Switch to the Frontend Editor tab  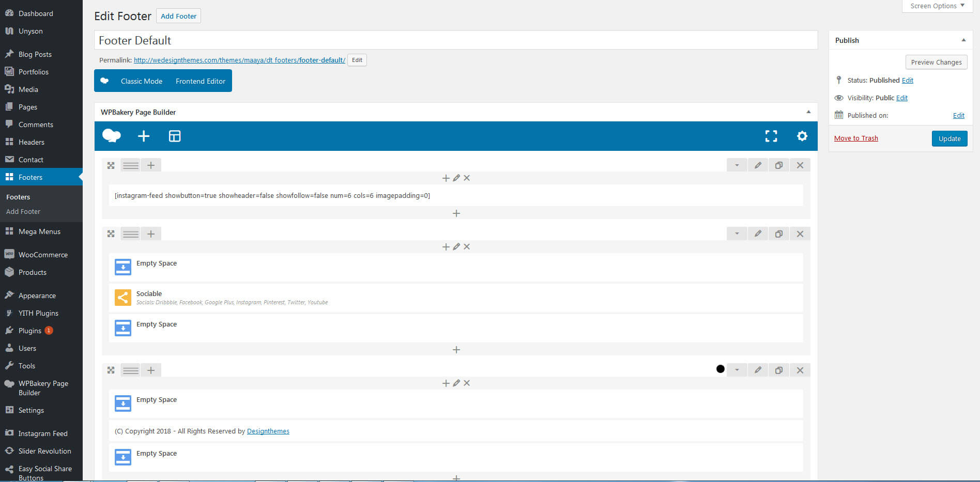(200, 81)
